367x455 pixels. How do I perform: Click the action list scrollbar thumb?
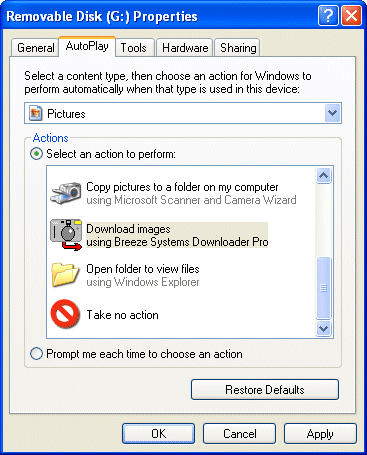[324, 288]
